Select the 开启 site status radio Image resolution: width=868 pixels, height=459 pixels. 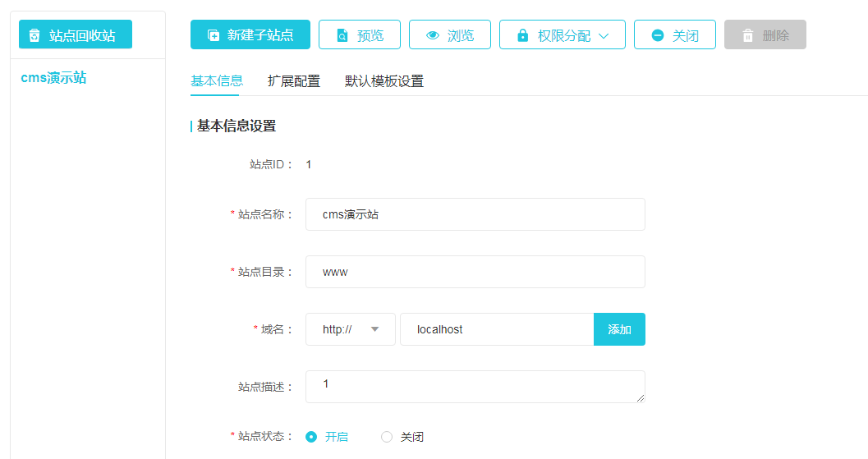coord(311,437)
